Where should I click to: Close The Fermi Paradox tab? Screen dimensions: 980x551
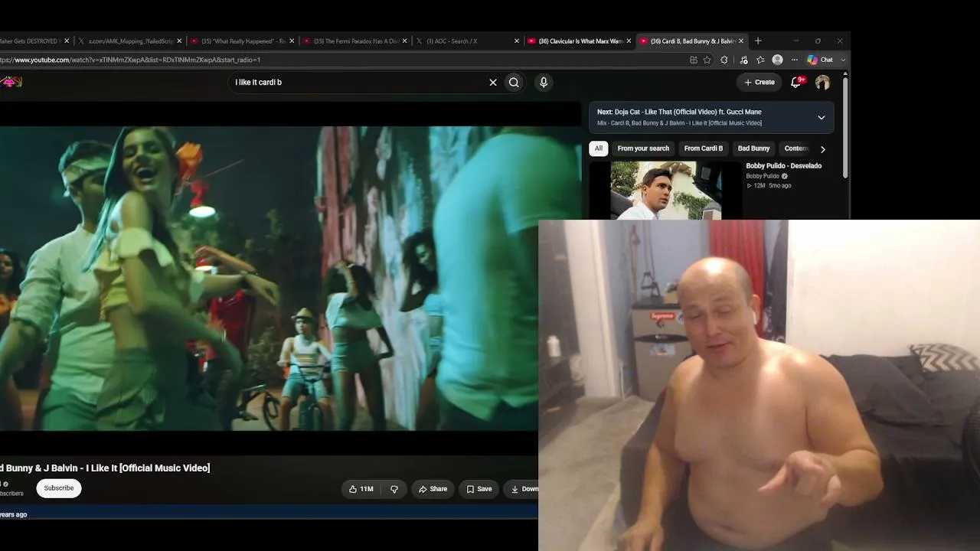tap(404, 41)
